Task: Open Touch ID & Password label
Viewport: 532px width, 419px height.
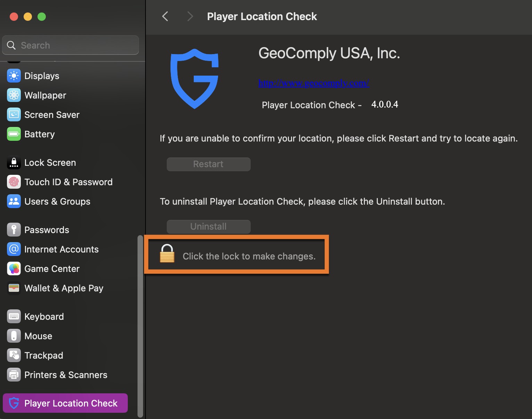Action: pos(68,182)
